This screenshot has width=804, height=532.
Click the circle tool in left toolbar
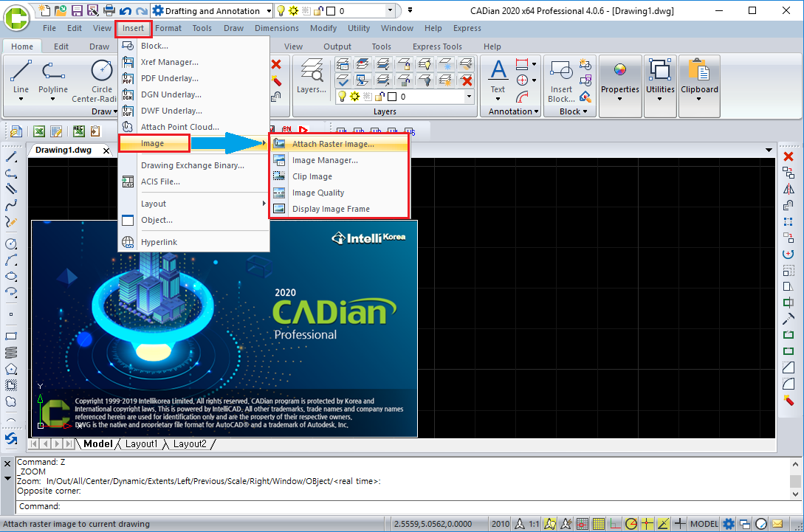point(11,244)
